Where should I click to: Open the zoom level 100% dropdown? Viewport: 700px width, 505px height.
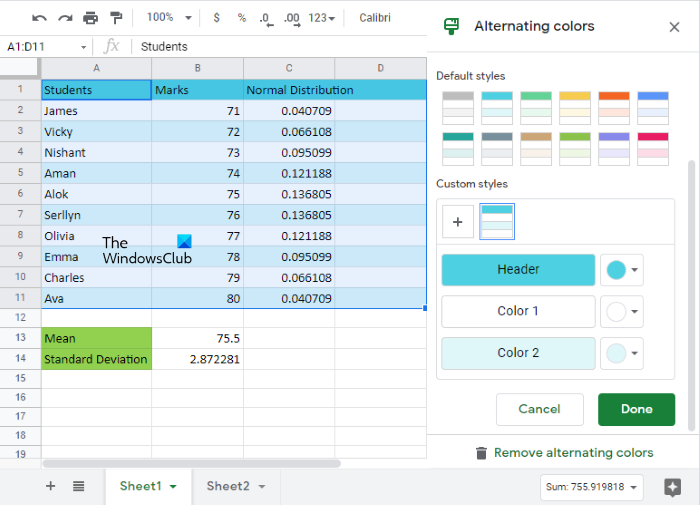pos(166,18)
